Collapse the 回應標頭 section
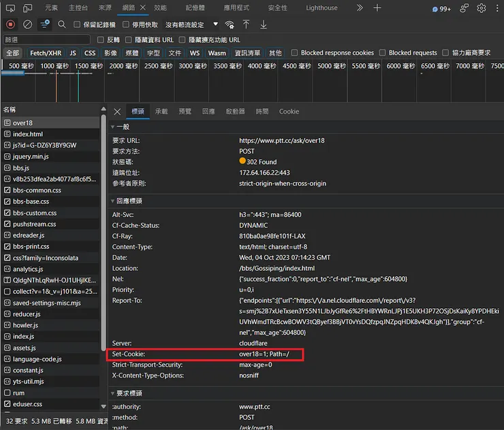Screen dimensions: 504x430 pyautogui.click(x=113, y=201)
